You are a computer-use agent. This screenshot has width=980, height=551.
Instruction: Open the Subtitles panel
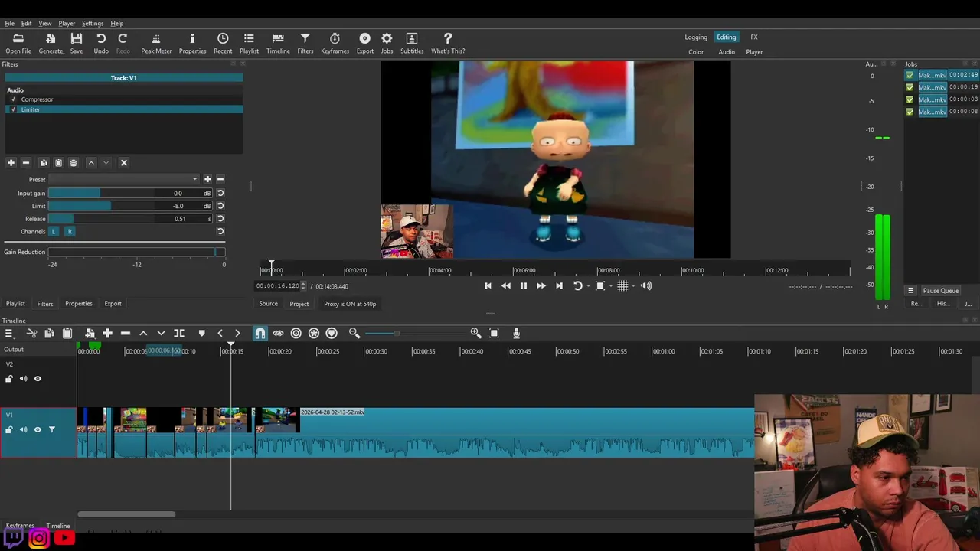pos(412,44)
